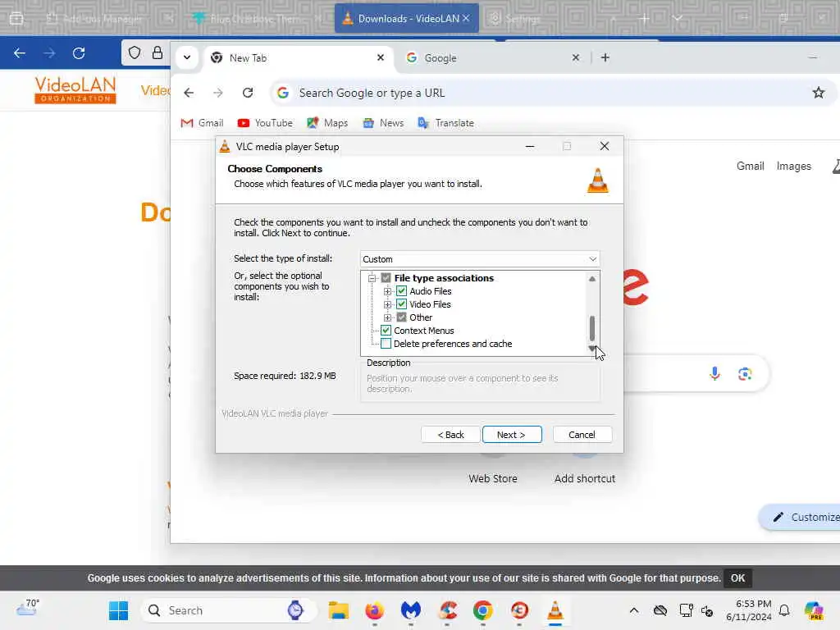Bookmark page with star icon

click(x=819, y=93)
